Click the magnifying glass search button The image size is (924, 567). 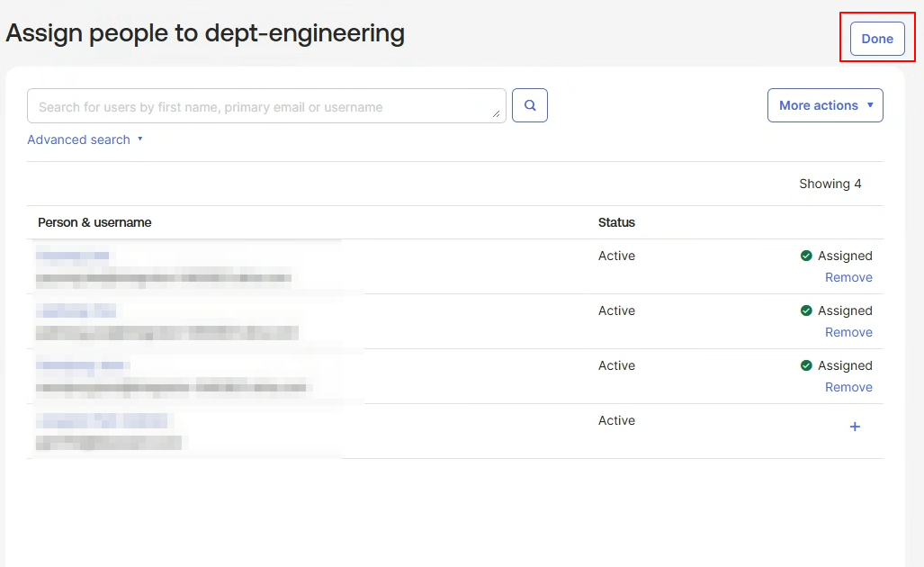(529, 105)
